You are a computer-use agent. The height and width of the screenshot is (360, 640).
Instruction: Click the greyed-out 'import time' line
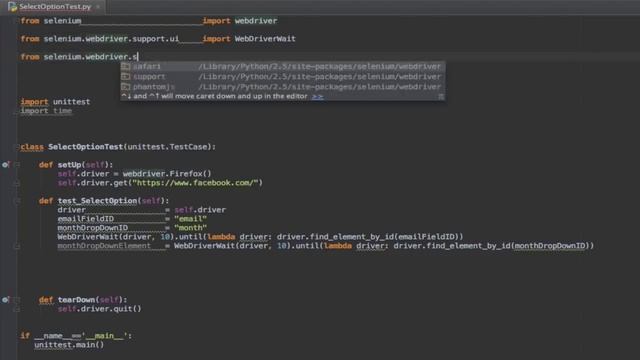(x=46, y=111)
